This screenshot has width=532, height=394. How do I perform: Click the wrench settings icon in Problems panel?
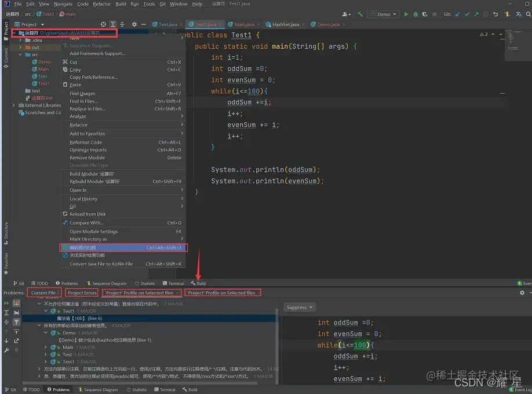[x=6, y=350]
